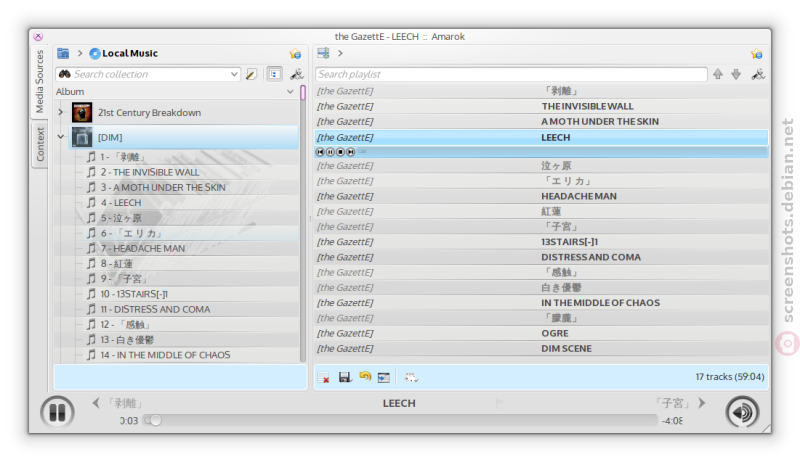Select the playing LEECH playlist row

[x=541, y=137]
